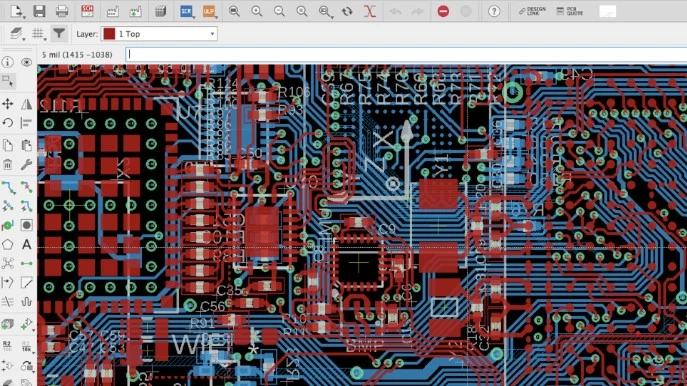Click the greyed Undo arrow
Screen dimensions: 687x386
coord(395,11)
